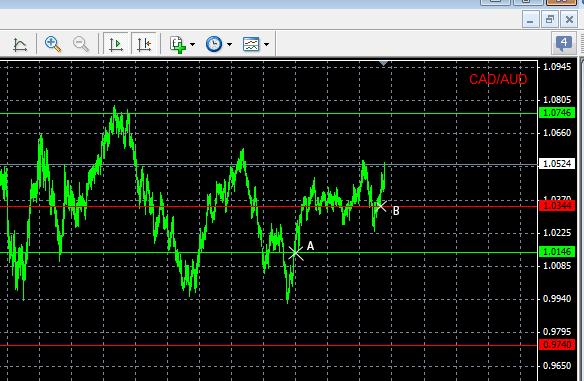Click the red 1.0344 price tag
The height and width of the screenshot is (381, 584).
click(x=557, y=206)
